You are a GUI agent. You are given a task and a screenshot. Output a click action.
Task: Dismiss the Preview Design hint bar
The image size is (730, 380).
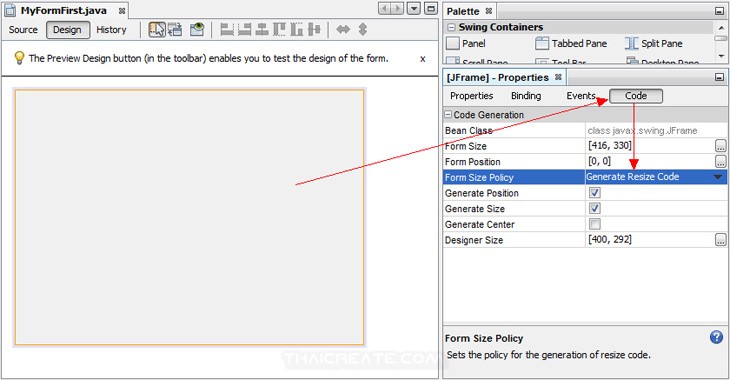coord(422,59)
